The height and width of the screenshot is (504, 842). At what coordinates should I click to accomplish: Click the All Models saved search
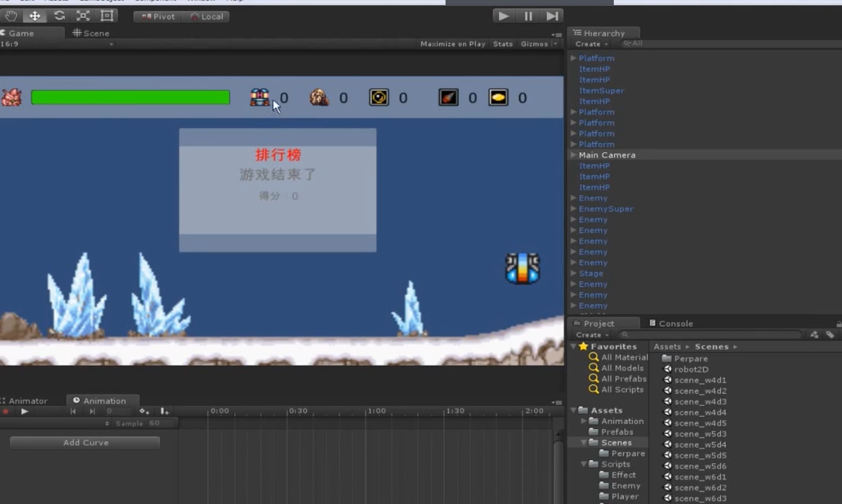coord(616,368)
